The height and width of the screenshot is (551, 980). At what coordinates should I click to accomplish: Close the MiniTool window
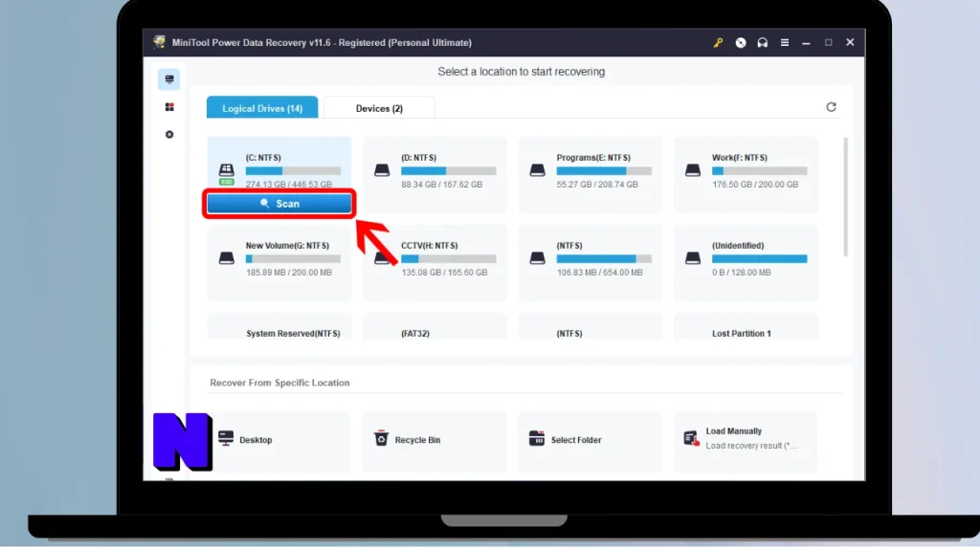pyautogui.click(x=850, y=42)
